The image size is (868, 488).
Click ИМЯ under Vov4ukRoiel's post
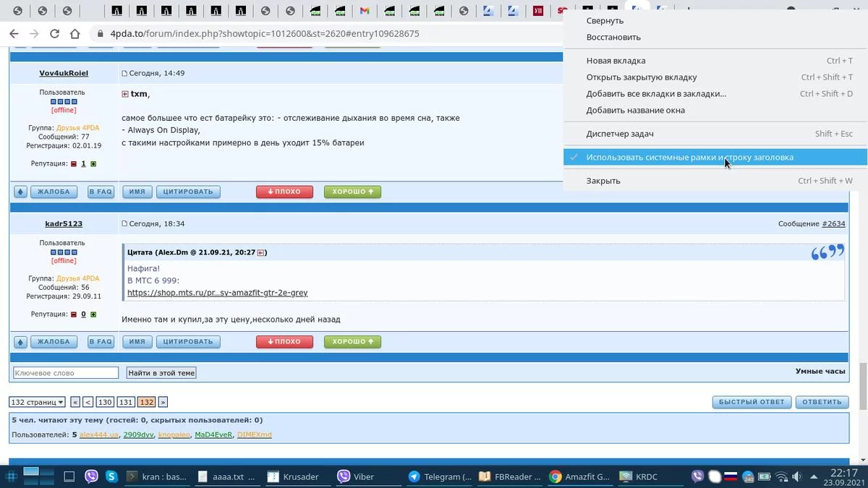coord(137,192)
